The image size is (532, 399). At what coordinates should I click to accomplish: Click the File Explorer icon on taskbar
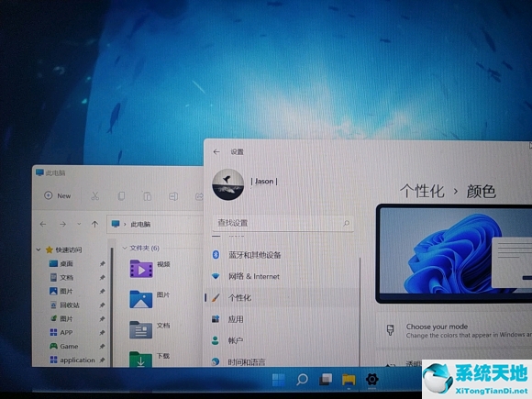tap(349, 380)
